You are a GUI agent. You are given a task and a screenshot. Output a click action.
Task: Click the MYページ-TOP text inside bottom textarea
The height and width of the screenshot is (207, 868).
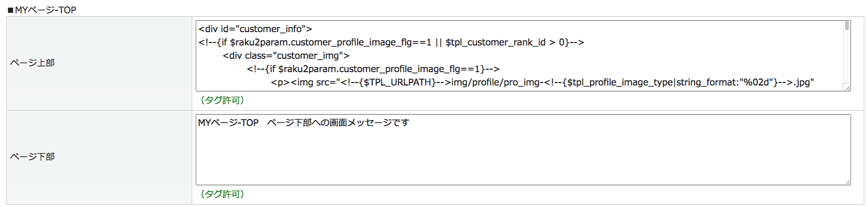[228, 123]
